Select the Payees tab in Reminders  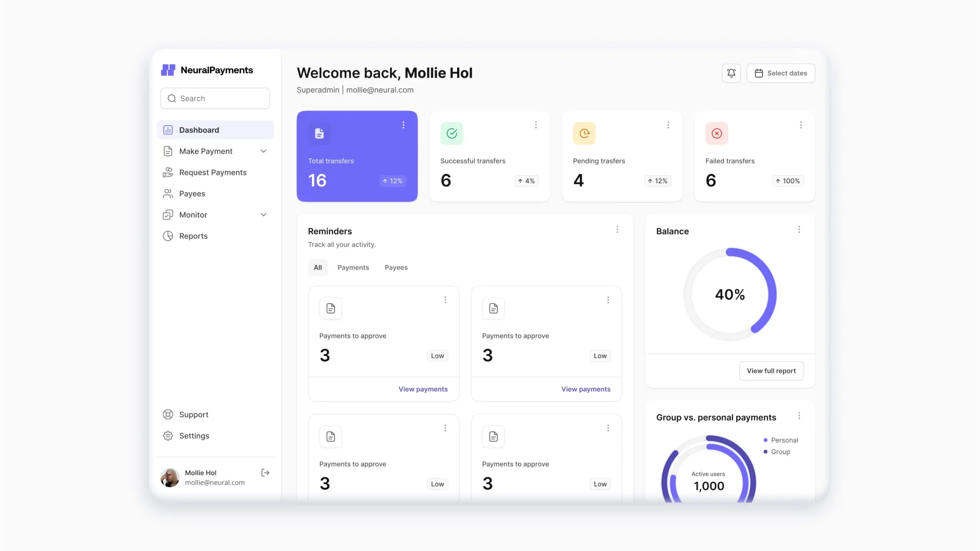pyautogui.click(x=396, y=267)
